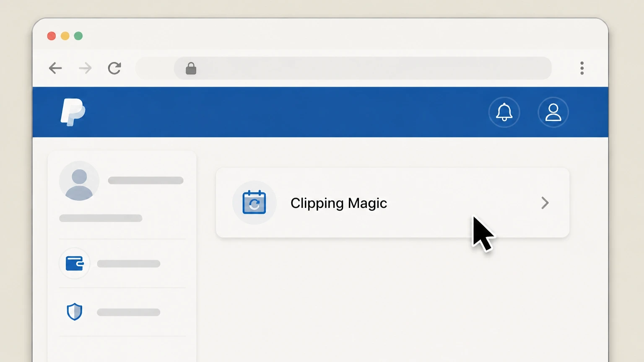Open the wallet icon in sidebar

point(75,264)
